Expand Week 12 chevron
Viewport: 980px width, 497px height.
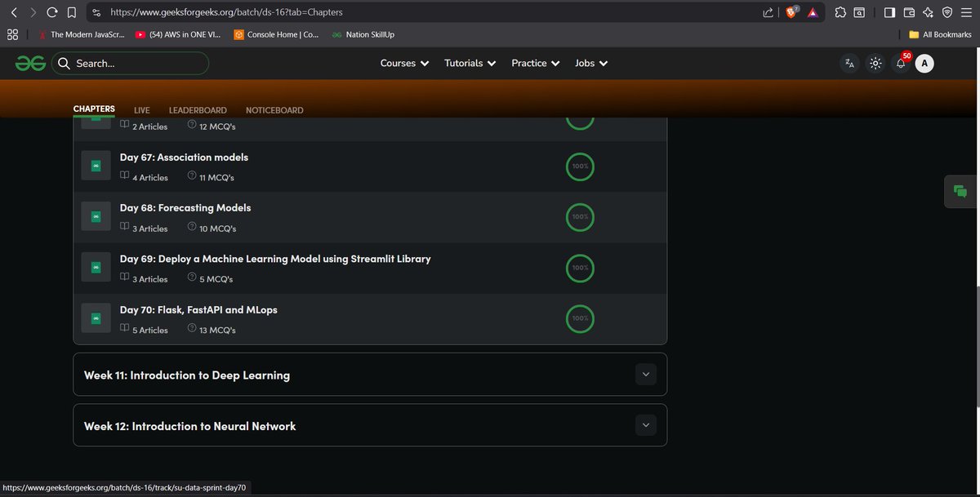646,425
